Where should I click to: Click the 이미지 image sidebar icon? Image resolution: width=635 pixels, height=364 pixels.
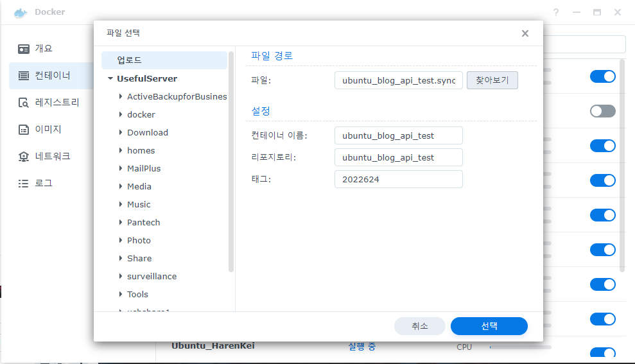tap(24, 130)
